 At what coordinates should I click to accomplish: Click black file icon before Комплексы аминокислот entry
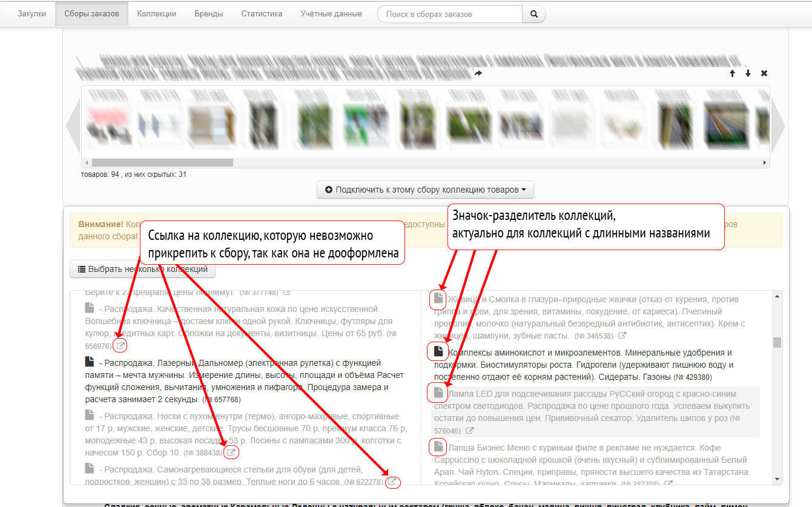pos(438,351)
